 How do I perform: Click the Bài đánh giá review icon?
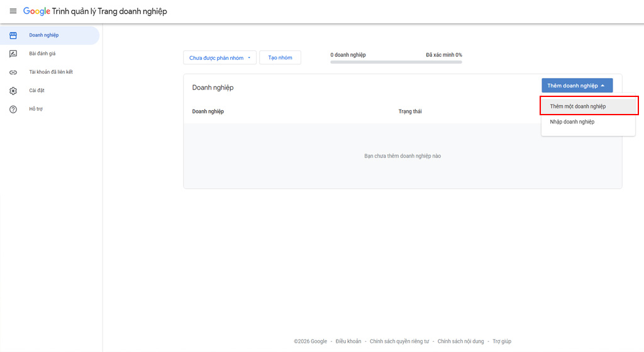(x=13, y=54)
